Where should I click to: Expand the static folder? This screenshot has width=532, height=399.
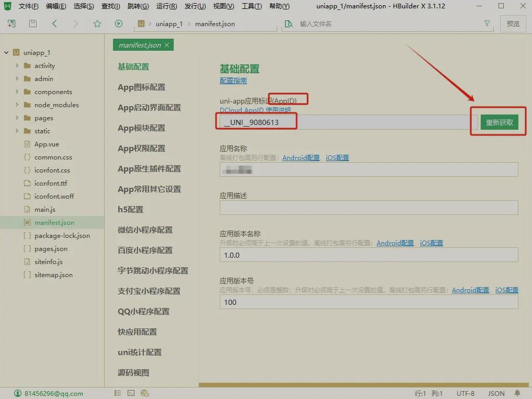pyautogui.click(x=17, y=131)
